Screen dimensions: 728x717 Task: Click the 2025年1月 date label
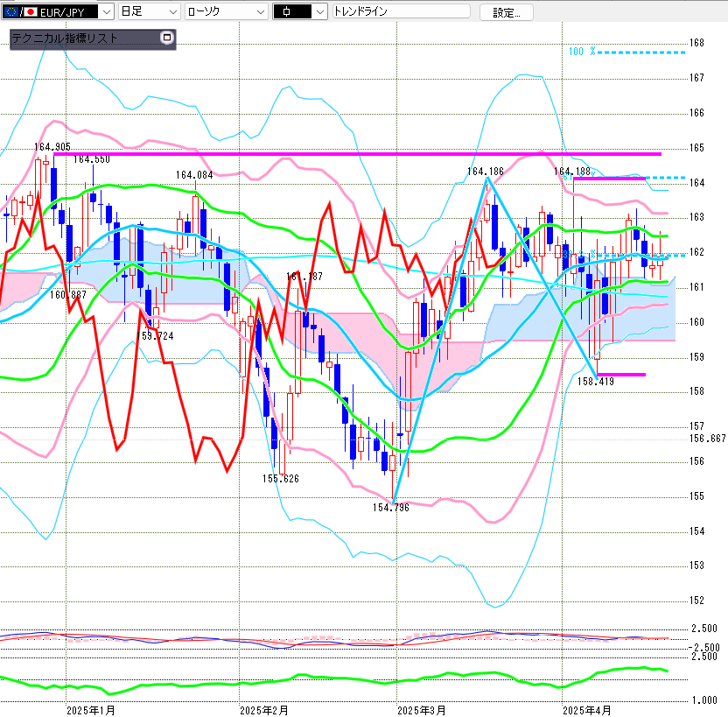91,711
